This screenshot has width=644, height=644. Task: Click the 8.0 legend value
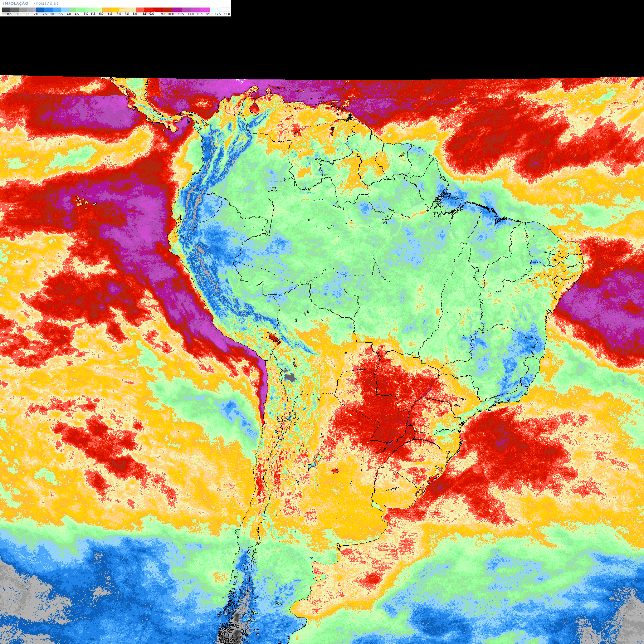pyautogui.click(x=135, y=14)
